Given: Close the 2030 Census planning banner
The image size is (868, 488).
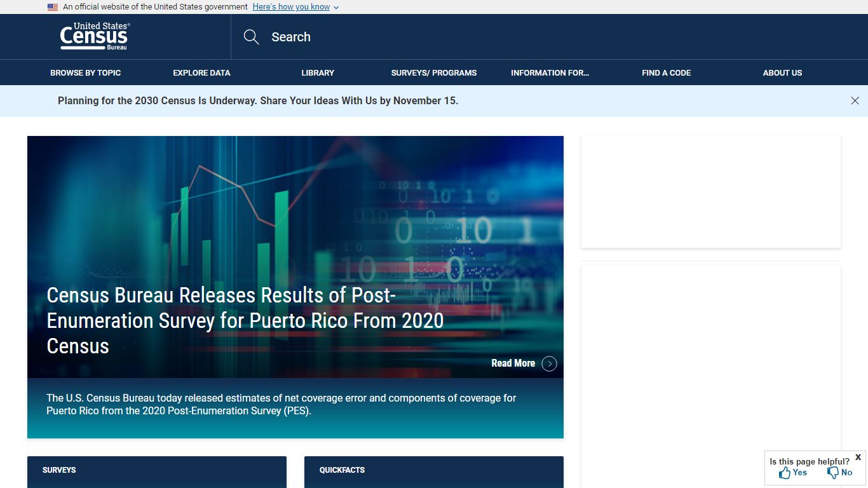Looking at the screenshot, I should coord(855,100).
